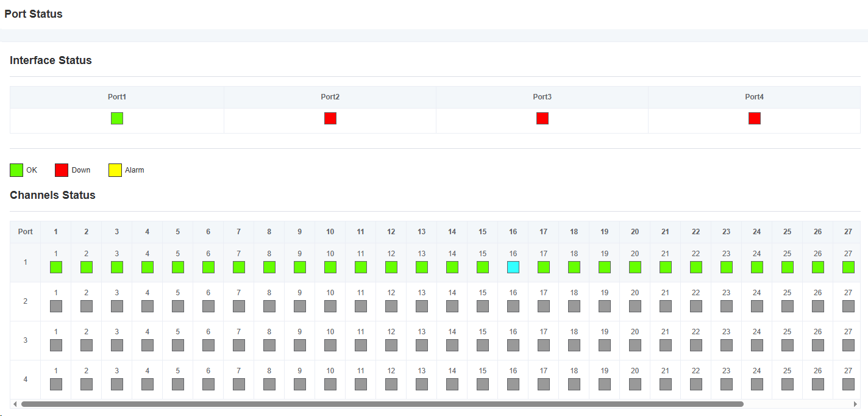Select port 2 channel 16 gray indicator
This screenshot has height=416, width=868.
(x=513, y=306)
